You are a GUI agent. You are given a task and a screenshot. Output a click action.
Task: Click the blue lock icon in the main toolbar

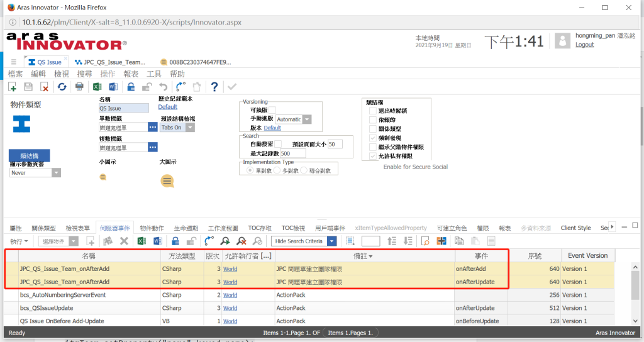tap(131, 87)
